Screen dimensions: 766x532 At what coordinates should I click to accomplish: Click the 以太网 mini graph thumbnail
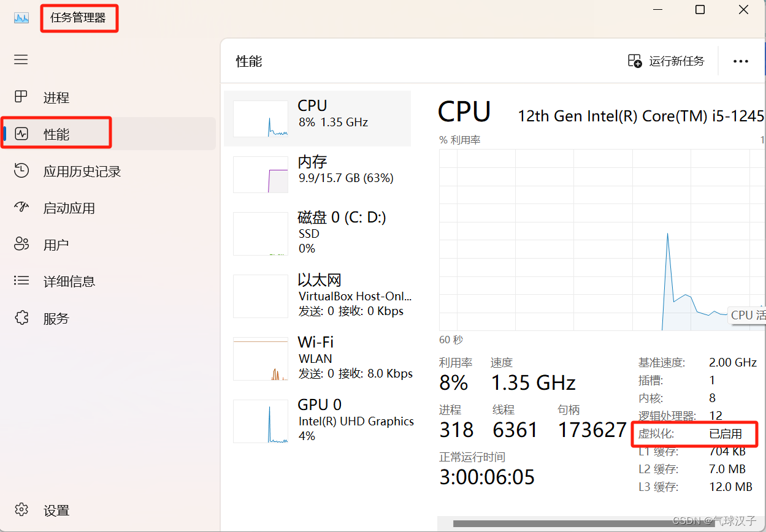tap(261, 296)
